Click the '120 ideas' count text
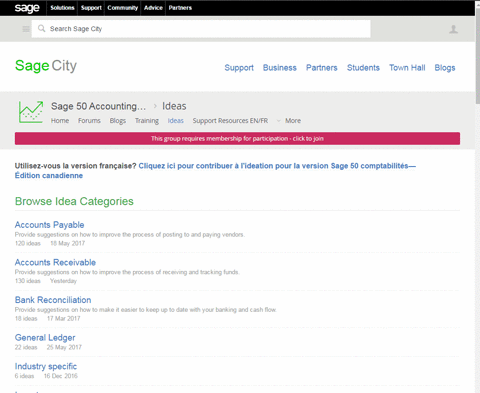This screenshot has width=480, height=393. pos(28,243)
